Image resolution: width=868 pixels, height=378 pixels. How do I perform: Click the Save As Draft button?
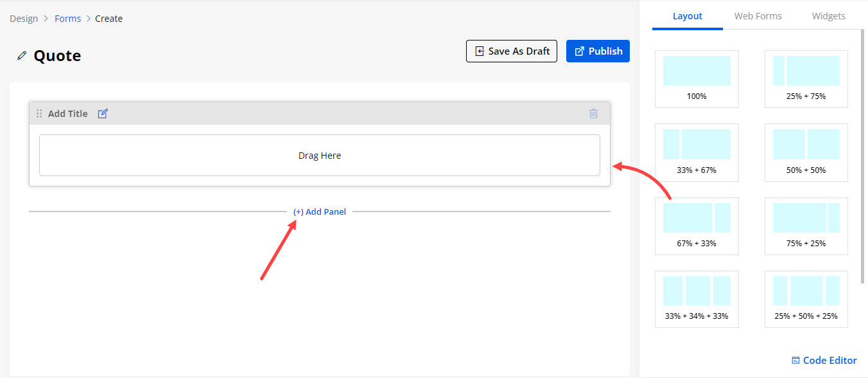tap(512, 51)
